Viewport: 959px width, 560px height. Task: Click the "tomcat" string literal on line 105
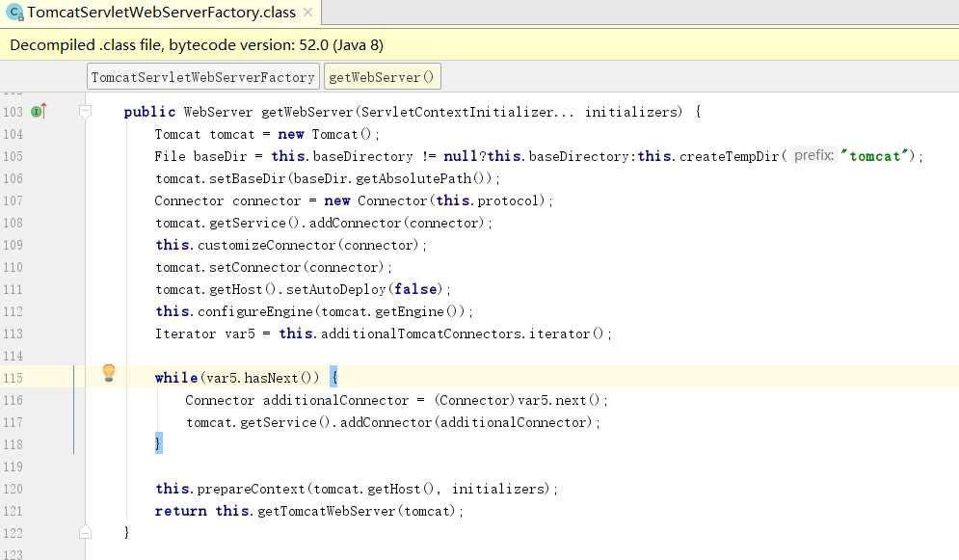pos(874,156)
